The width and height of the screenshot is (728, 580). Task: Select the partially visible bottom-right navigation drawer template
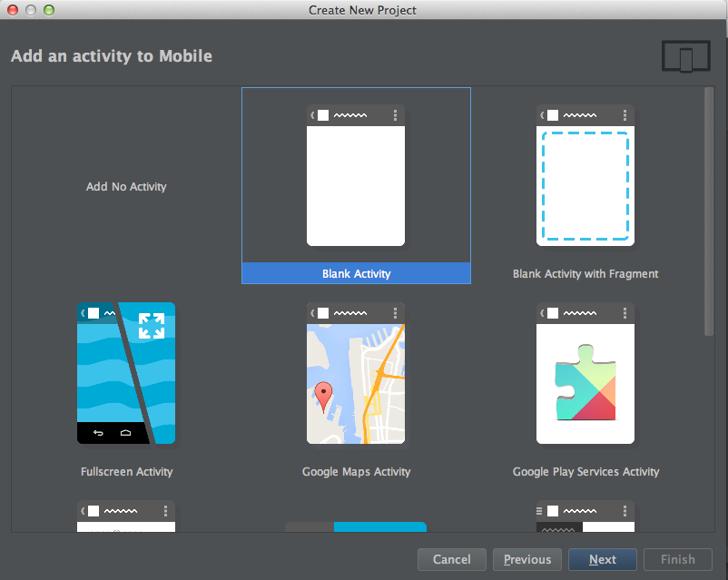(585, 516)
